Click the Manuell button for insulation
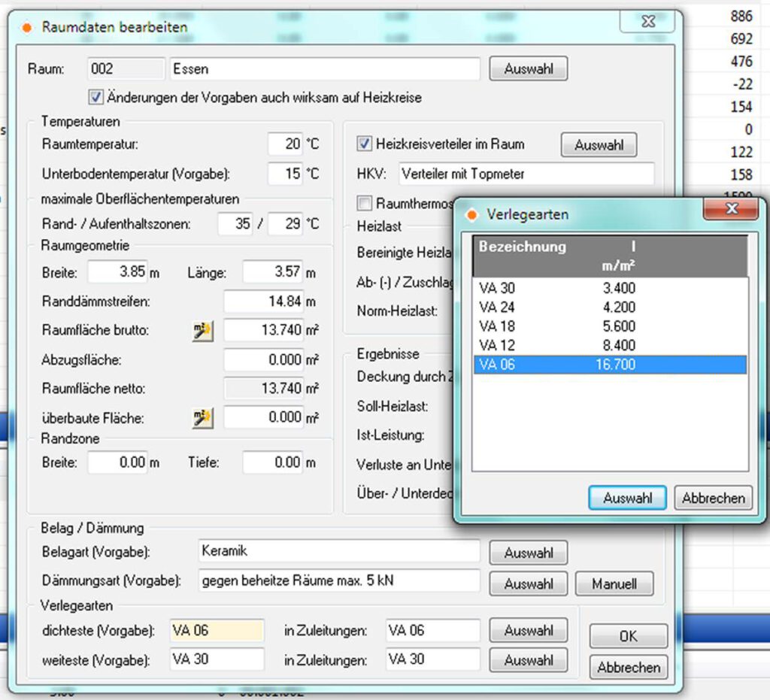The width and height of the screenshot is (770, 700). coord(614,583)
